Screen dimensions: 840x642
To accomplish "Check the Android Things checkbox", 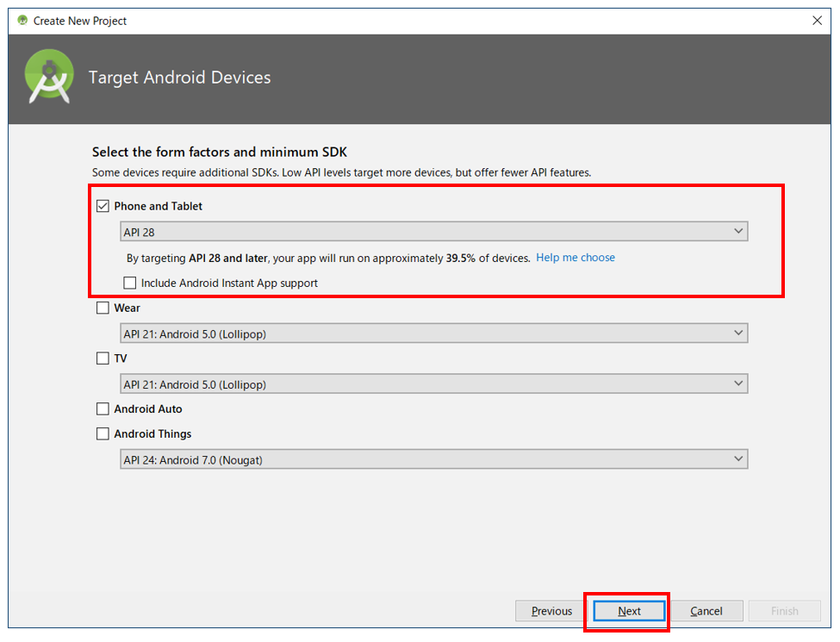I will [x=103, y=434].
